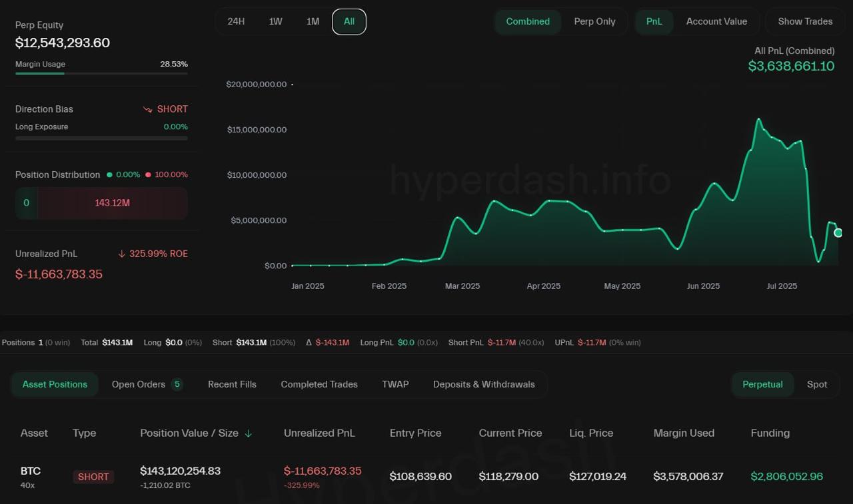This screenshot has width=853, height=504.
Task: Sort by Liq. Price column header
Action: click(x=591, y=433)
